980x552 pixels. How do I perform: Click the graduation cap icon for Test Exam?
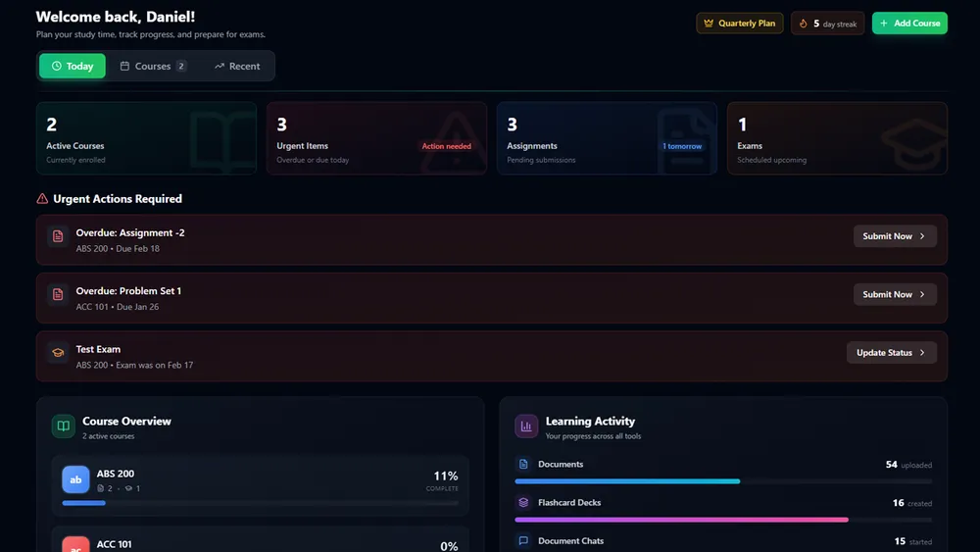58,353
